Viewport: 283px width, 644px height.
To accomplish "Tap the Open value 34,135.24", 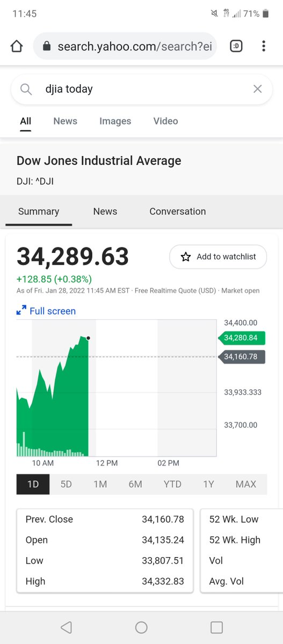I will pyautogui.click(x=163, y=540).
